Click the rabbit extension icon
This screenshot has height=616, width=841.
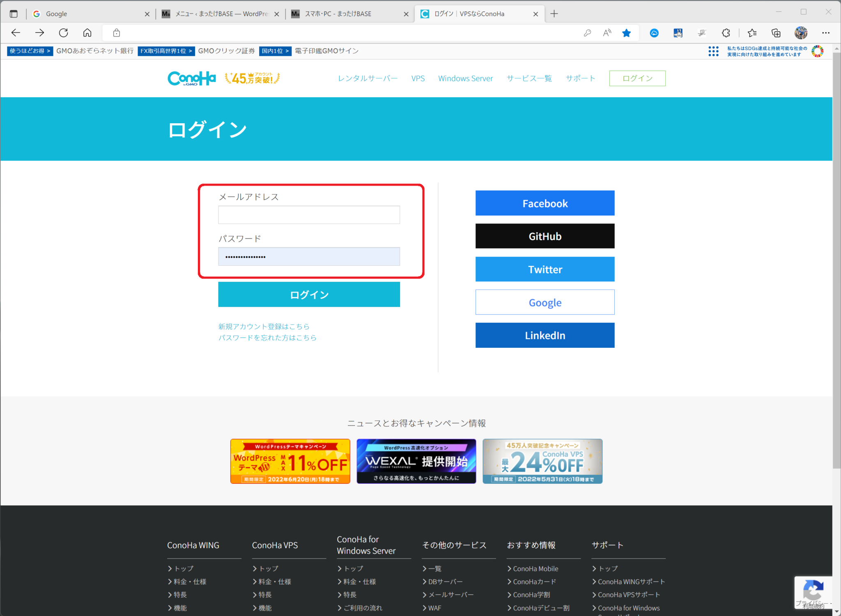click(678, 32)
